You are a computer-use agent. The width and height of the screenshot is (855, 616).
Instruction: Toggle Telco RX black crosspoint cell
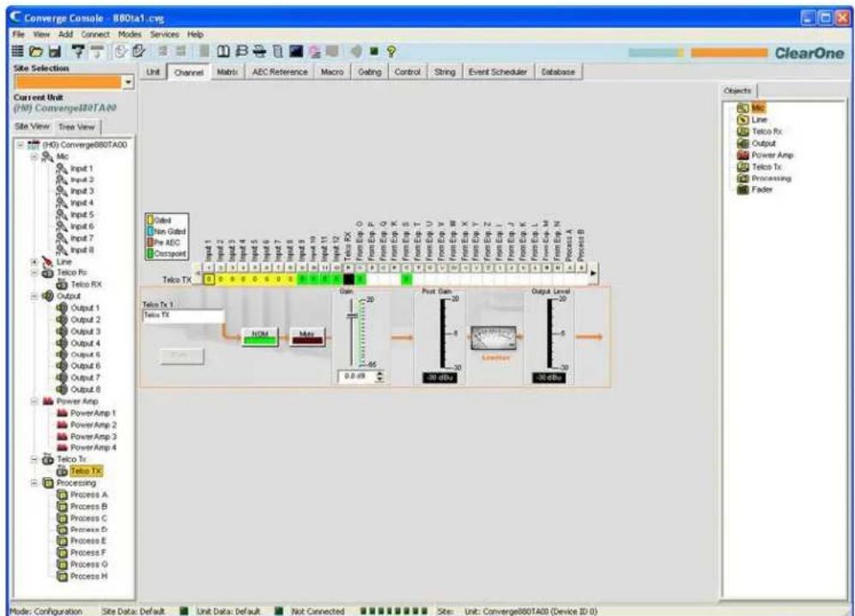[x=349, y=279]
